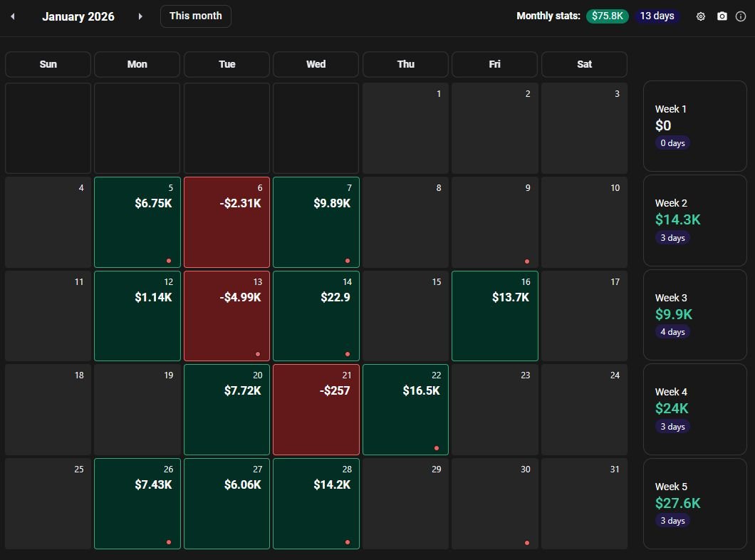
Task: Open January 5 cell showing $6.75K
Action: (x=137, y=222)
